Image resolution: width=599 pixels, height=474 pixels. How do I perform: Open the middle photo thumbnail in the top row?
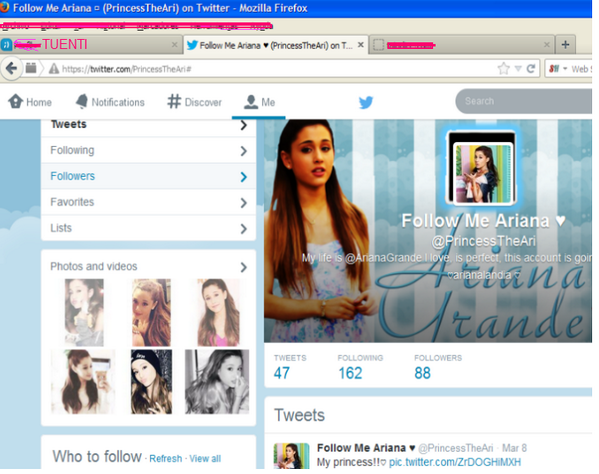coord(151,312)
